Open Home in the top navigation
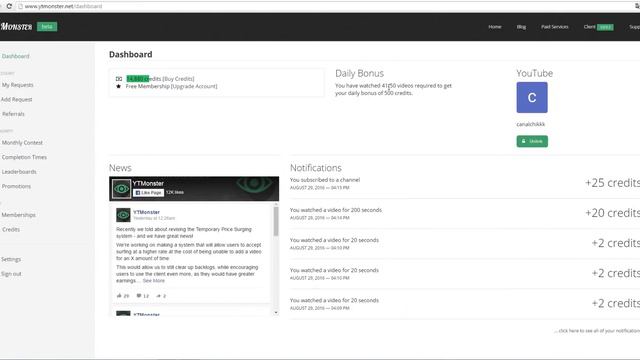 [x=495, y=27]
